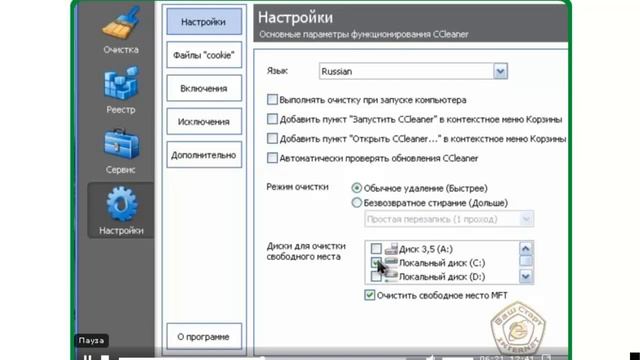Screen dimensions: 640x360
Task: Click the drive list scrollbar thumb
Action: [526, 261]
